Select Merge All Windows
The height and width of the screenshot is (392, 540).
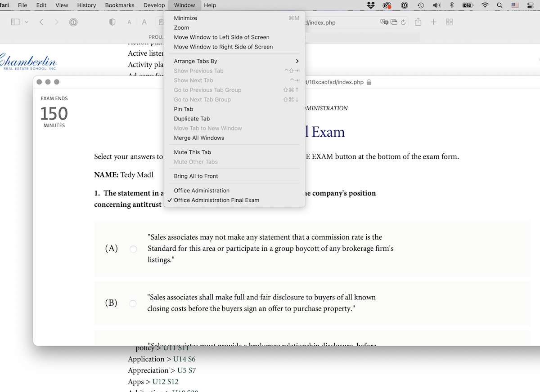[x=234, y=138]
